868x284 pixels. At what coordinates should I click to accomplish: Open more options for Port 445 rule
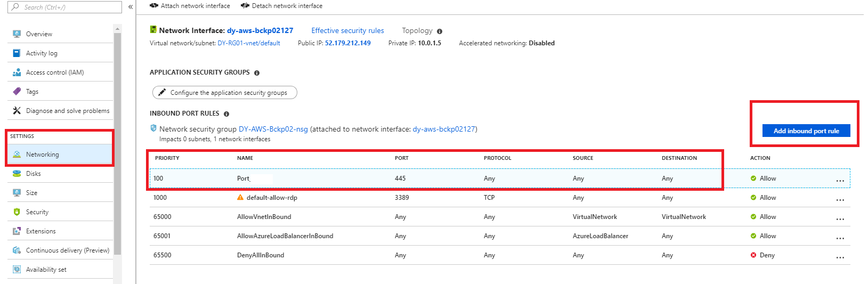pos(840,181)
